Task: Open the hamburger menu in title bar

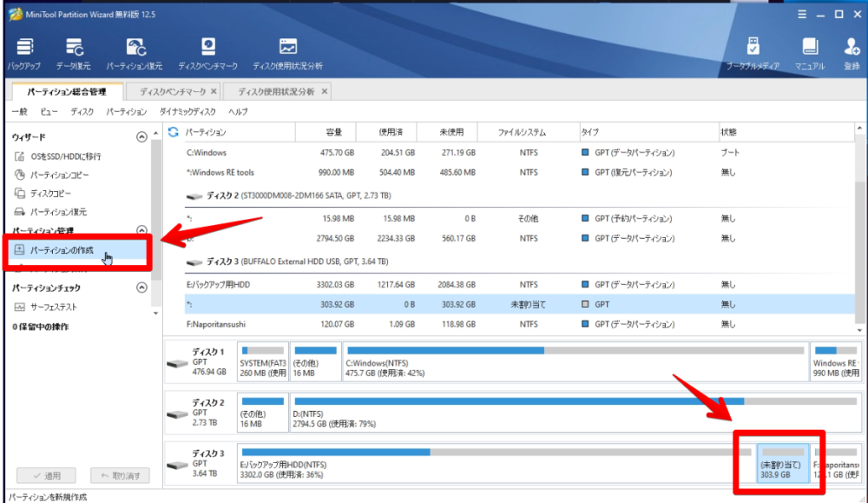Action: [x=801, y=15]
